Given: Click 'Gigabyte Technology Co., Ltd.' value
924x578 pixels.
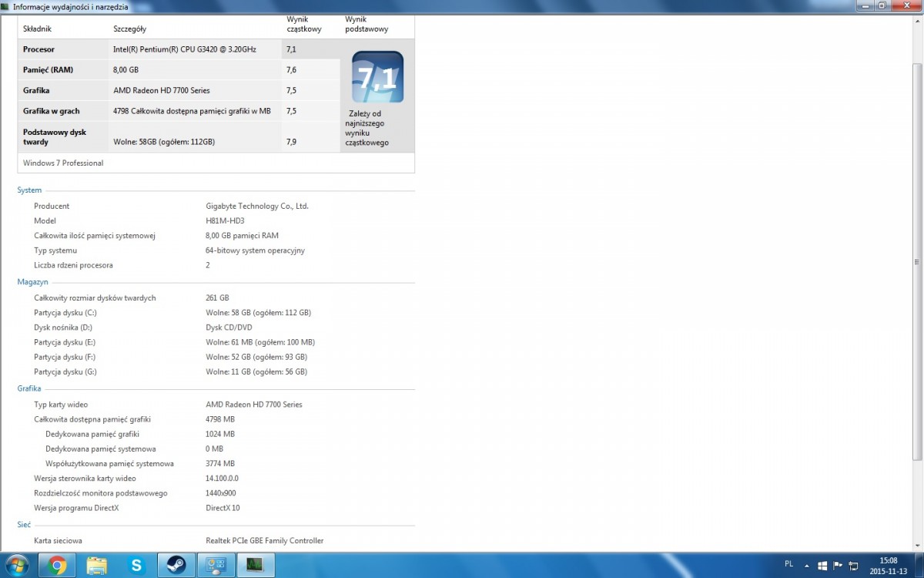Looking at the screenshot, I should tap(257, 207).
